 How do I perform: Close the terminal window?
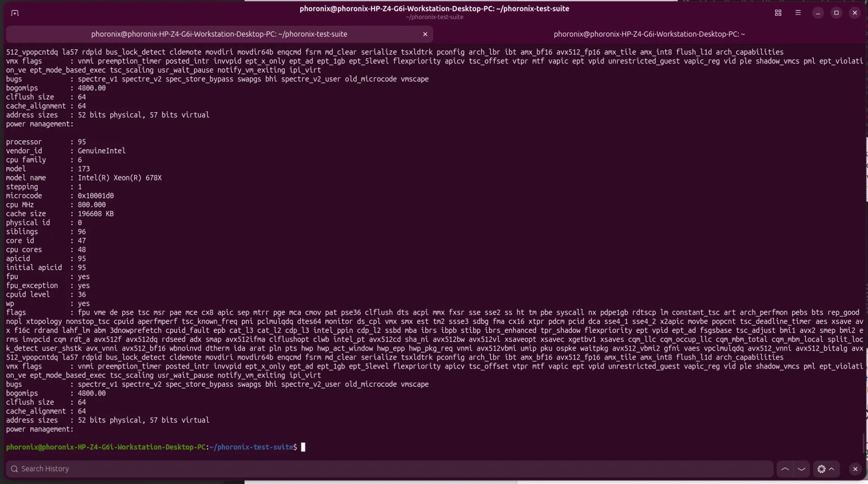855,13
